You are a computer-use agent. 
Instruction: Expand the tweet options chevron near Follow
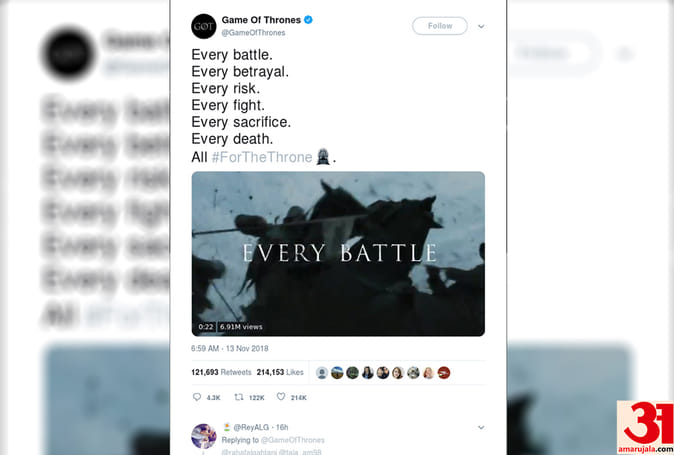481,26
